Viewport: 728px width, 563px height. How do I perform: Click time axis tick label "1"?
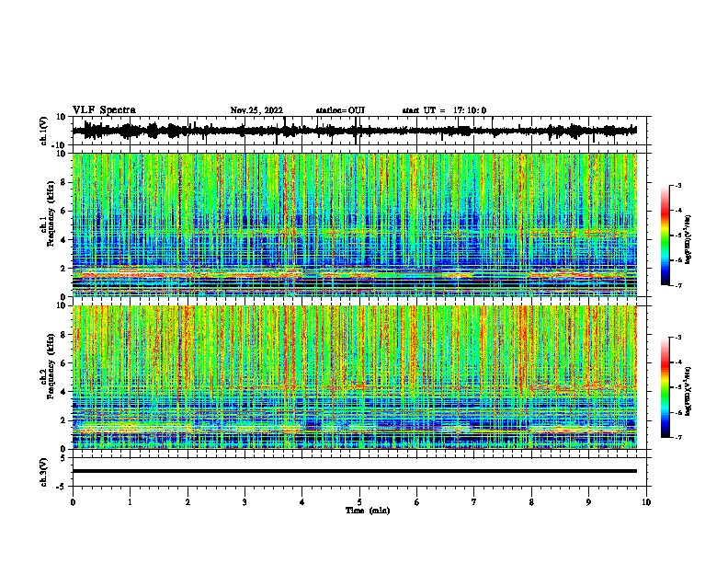pyautogui.click(x=130, y=502)
